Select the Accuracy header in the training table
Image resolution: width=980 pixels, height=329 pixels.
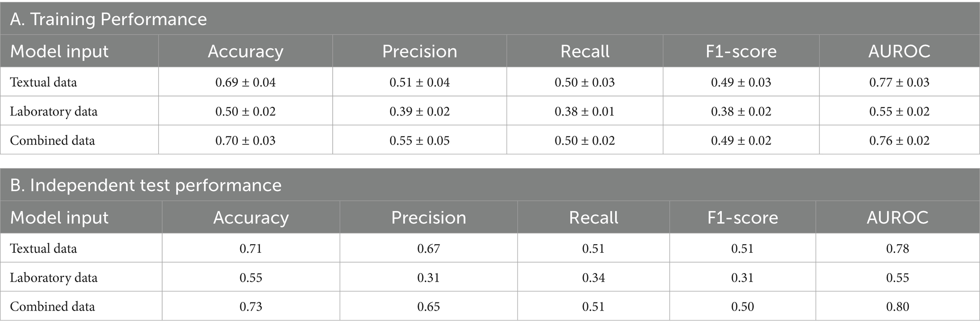[245, 52]
